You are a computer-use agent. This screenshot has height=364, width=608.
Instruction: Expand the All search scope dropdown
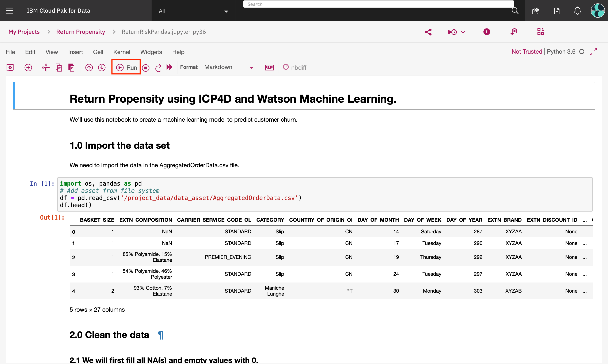[x=193, y=11]
